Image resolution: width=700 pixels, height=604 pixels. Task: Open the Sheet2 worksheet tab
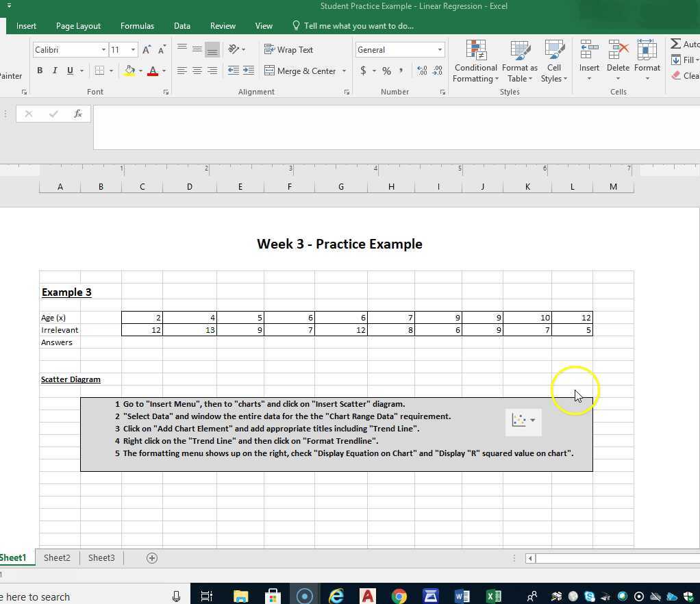pyautogui.click(x=57, y=557)
